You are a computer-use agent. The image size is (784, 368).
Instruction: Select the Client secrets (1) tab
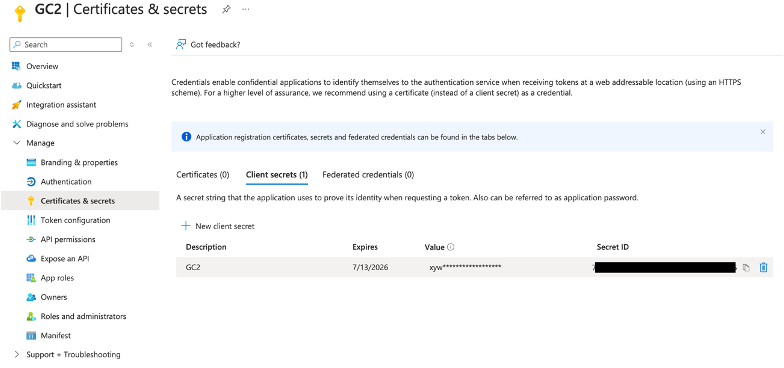click(x=276, y=175)
